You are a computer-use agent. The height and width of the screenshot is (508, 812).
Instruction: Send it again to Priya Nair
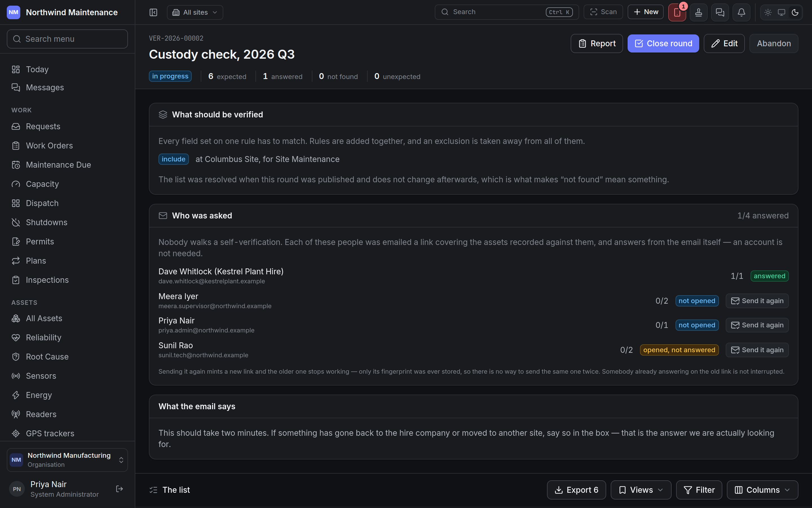757,325
